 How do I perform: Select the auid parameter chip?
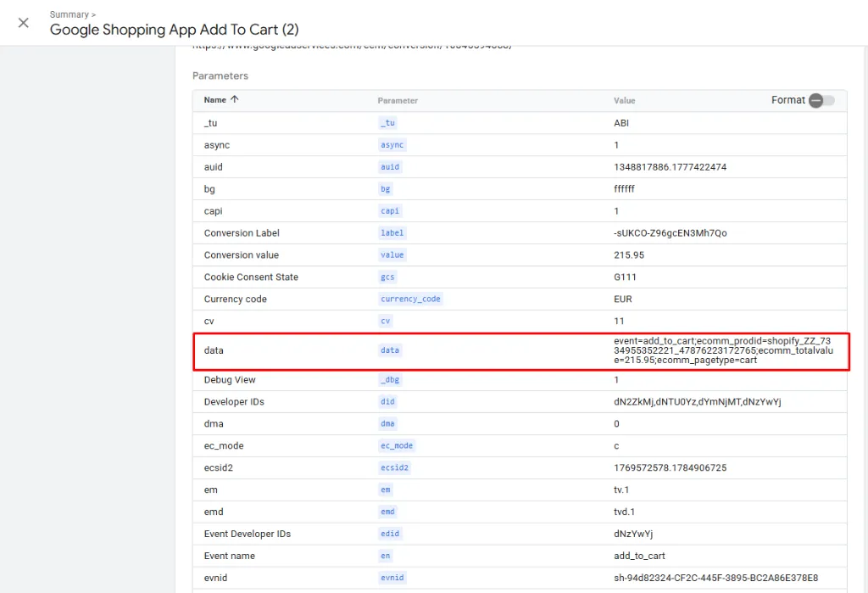(x=390, y=167)
